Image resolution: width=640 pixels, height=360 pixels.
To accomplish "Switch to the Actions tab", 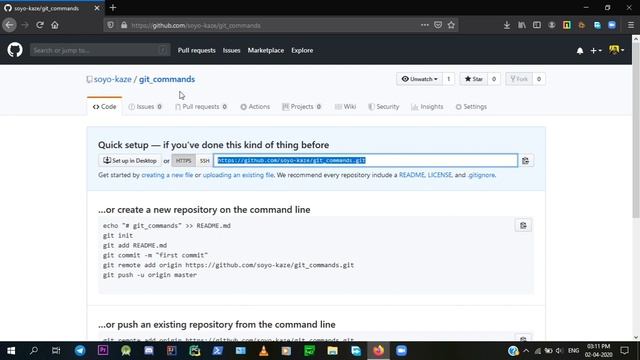I will (x=255, y=107).
